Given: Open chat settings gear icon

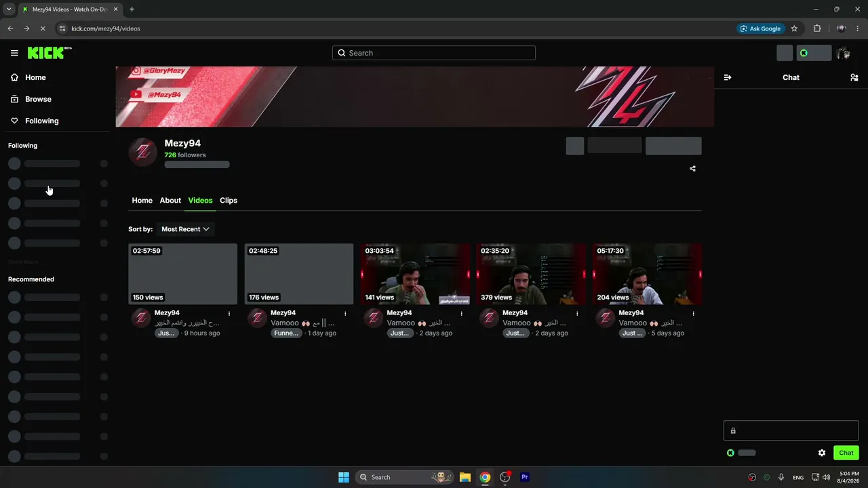Looking at the screenshot, I should 822,453.
